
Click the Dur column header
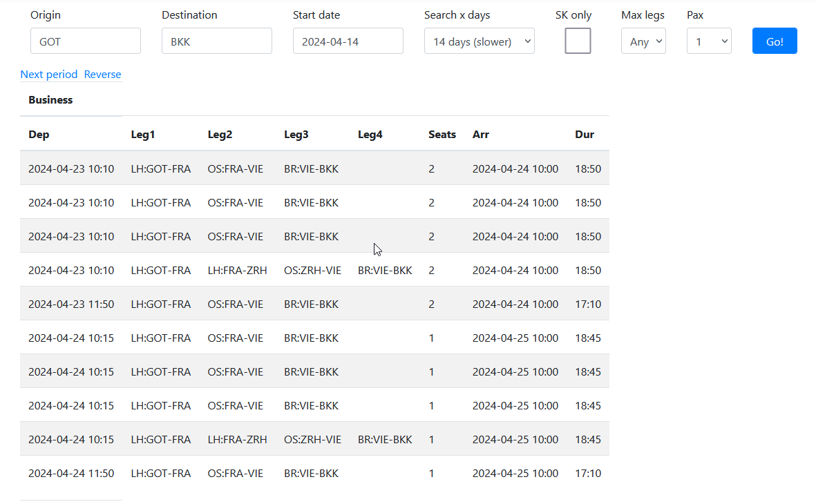(x=584, y=135)
